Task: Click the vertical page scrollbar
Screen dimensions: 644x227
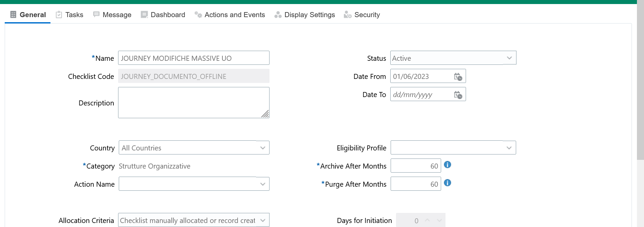Action: pyautogui.click(x=640, y=81)
